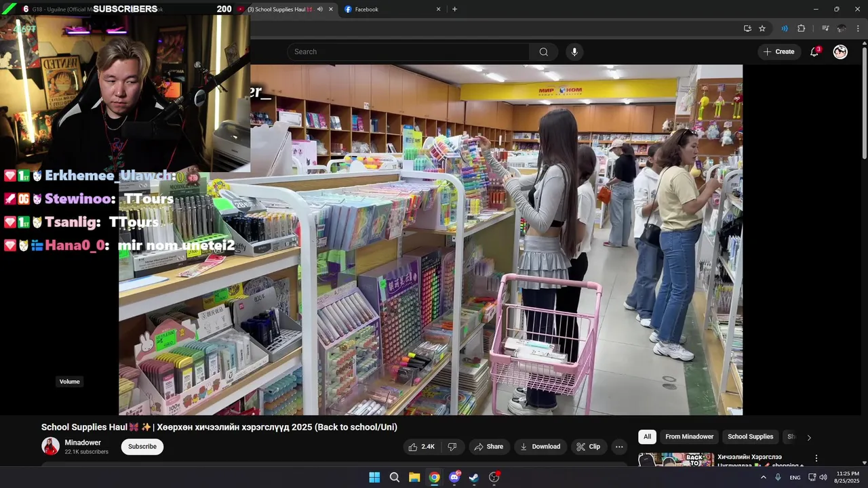Open the suggested Back To video thumbnail
Viewport: 868px width, 488px height.
(x=675, y=460)
